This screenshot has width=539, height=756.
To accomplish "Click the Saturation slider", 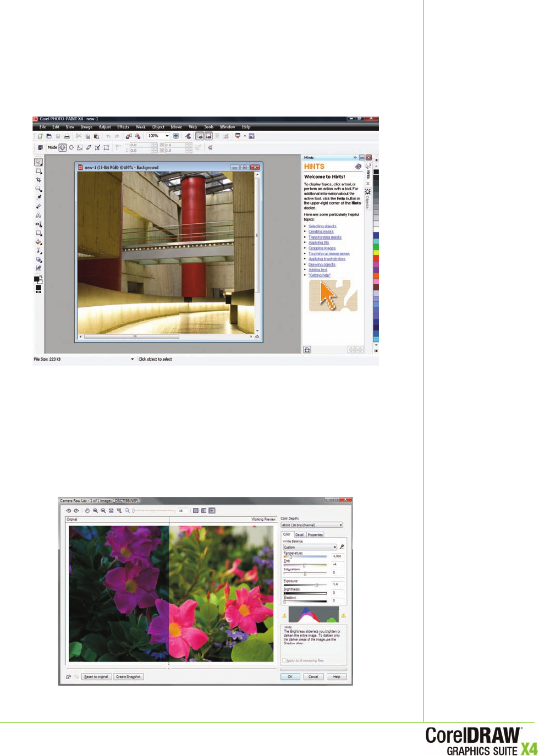I will [x=305, y=573].
